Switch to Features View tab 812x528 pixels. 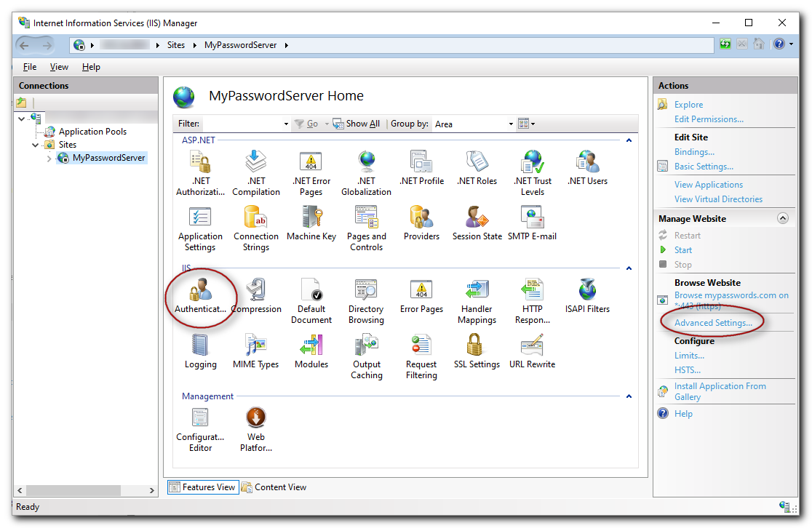(x=203, y=487)
